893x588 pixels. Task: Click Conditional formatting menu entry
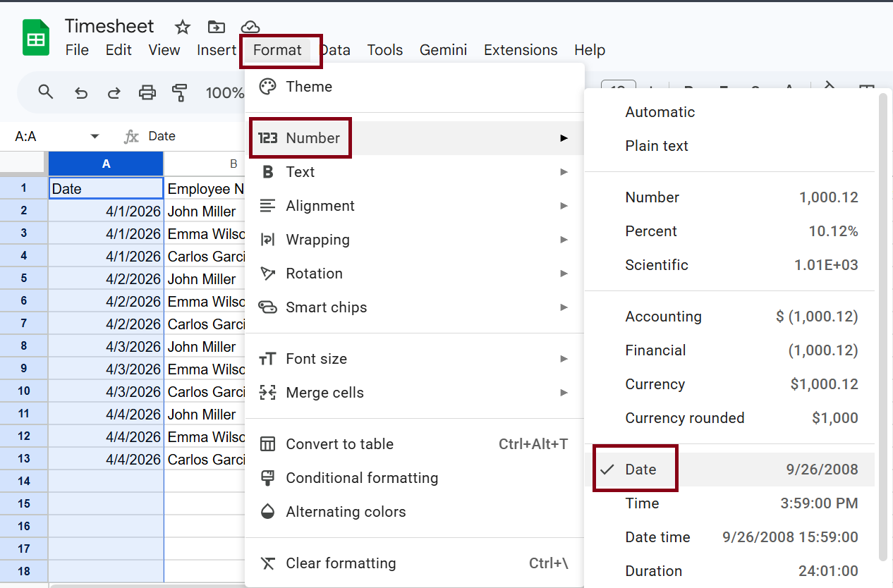(x=362, y=478)
